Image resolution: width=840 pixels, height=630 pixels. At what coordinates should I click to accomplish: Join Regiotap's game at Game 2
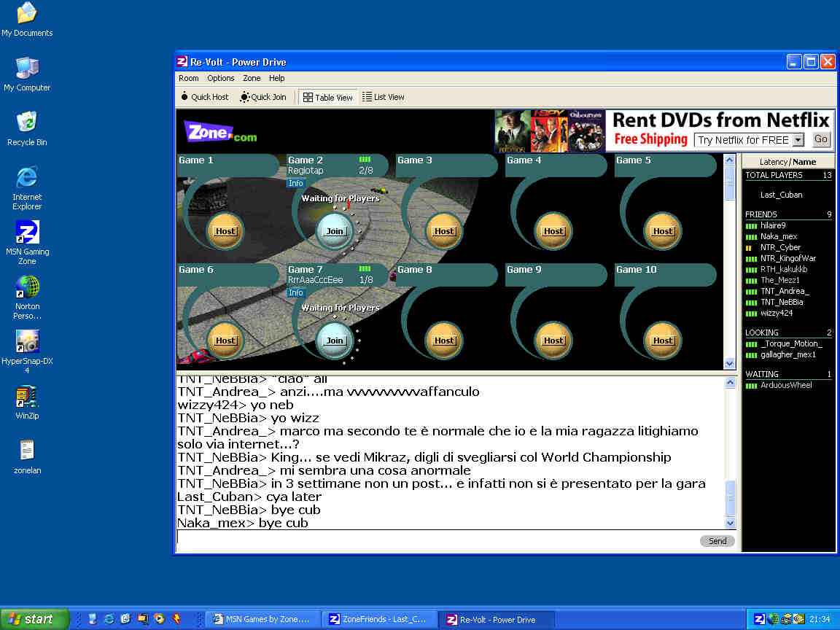click(x=335, y=231)
